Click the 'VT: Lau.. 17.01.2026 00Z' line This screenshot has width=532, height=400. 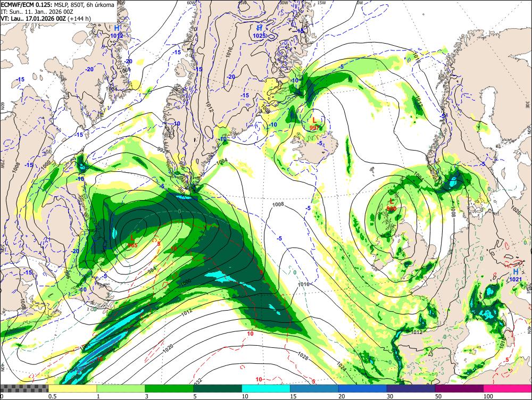[33, 18]
